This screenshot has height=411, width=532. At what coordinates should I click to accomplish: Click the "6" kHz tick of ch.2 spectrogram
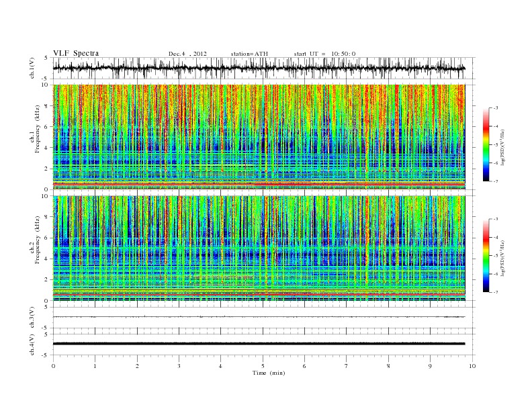47,238
